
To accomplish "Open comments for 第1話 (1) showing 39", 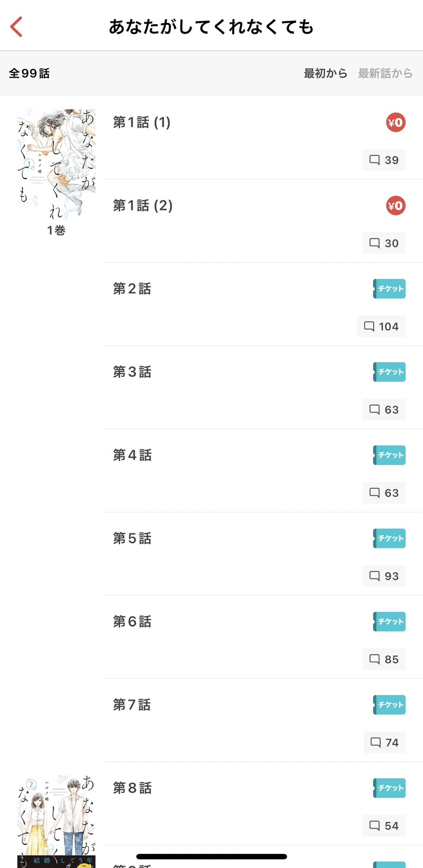I will pos(384,160).
